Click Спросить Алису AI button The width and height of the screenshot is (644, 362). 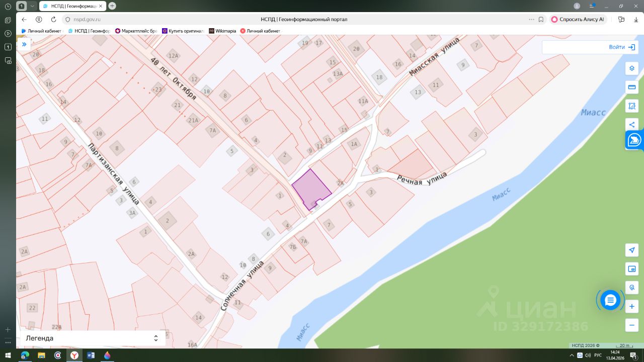pos(578,20)
